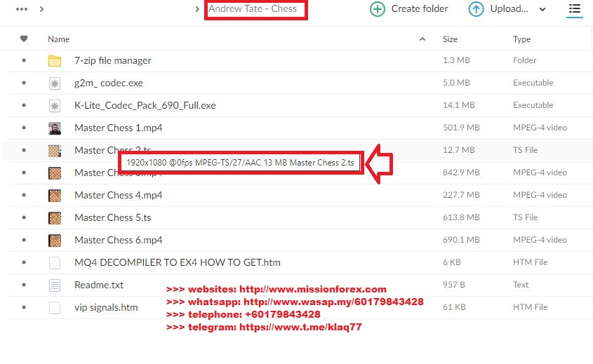Toggle favorite dot for Master Chess 1.mp4
Viewport: 593px width, 364px height.
(x=24, y=128)
